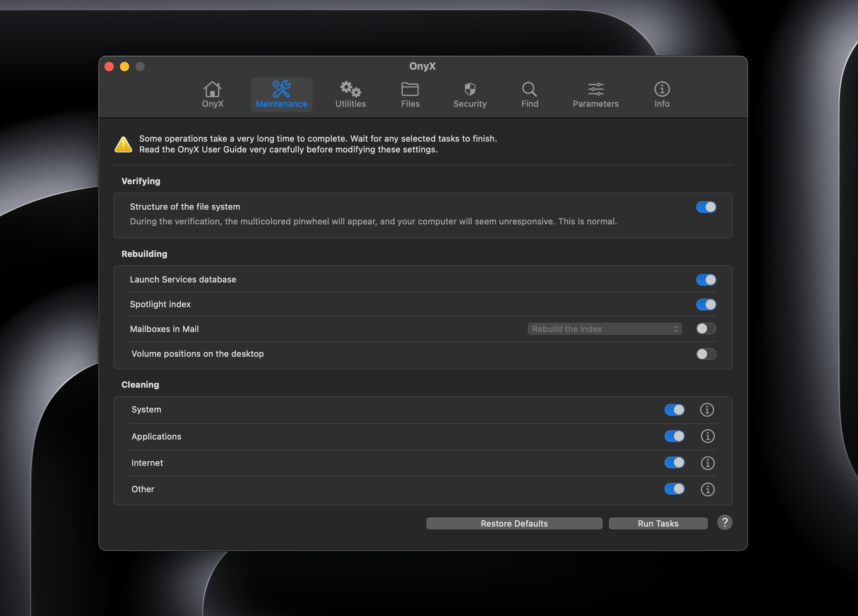This screenshot has width=858, height=616.
Task: Click the Run Tasks button
Action: (658, 524)
